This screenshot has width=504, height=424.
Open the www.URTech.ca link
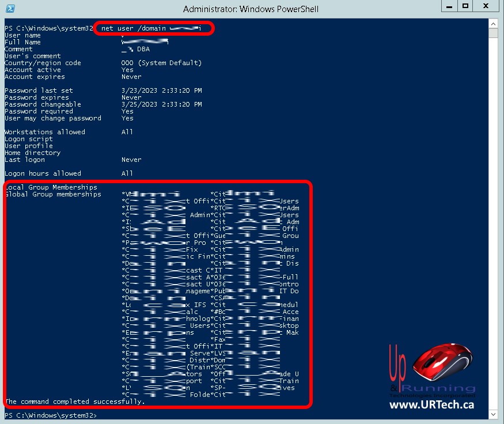[x=431, y=405]
